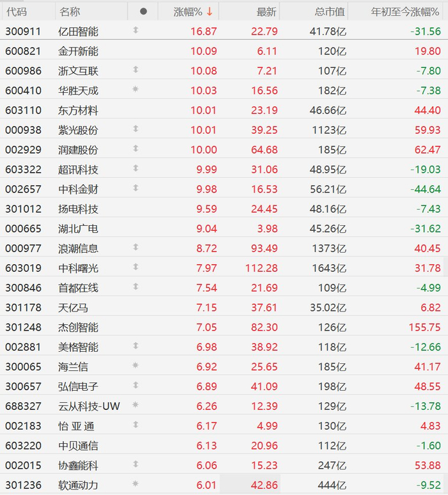Click the marker icon in the 浙文互联 row
This screenshot has height=495, width=448.
click(136, 70)
